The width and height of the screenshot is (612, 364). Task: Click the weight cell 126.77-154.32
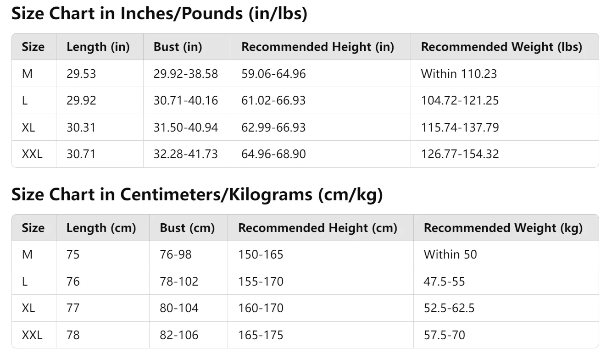[x=460, y=154]
